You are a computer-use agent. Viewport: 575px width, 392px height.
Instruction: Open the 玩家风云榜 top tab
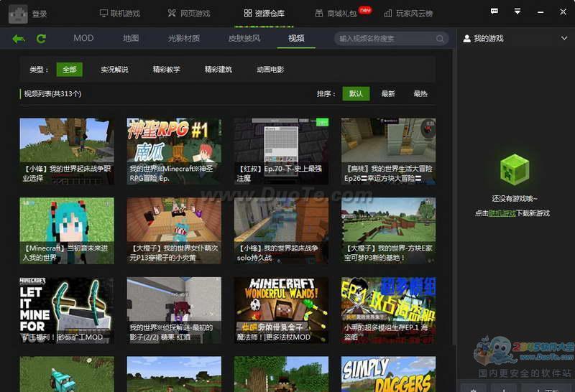click(x=408, y=14)
